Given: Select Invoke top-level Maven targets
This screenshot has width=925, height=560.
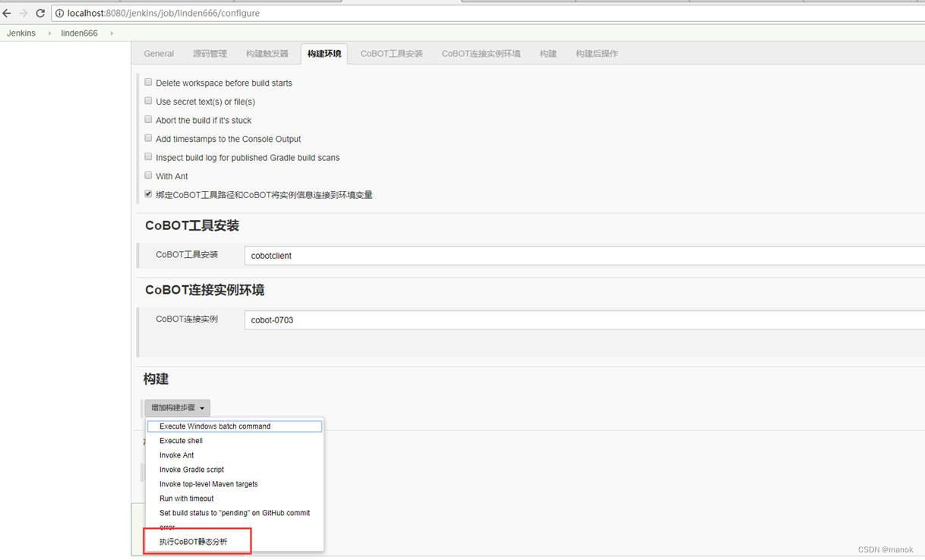Looking at the screenshot, I should coord(208,483).
